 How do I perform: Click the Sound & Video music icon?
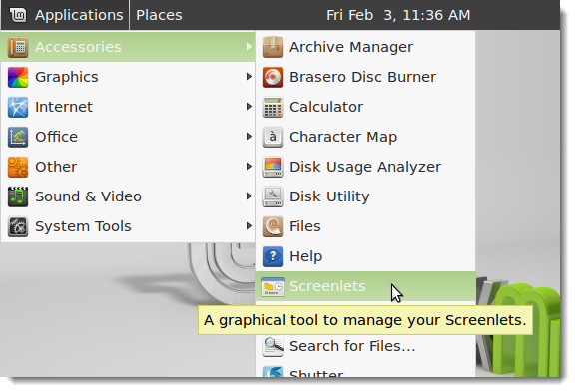(x=18, y=196)
